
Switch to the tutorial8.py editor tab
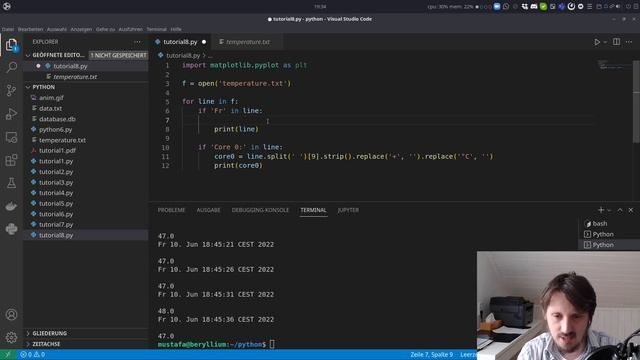[180, 42]
